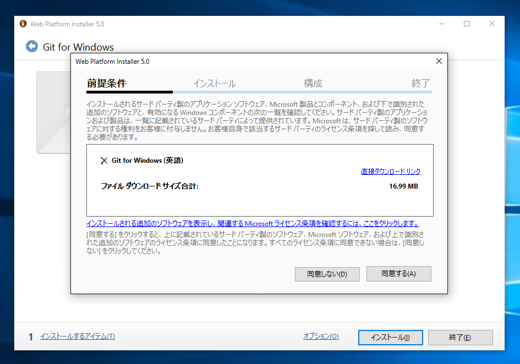
Task: Open the インストールするアイテム(T) link
Action: (78, 336)
